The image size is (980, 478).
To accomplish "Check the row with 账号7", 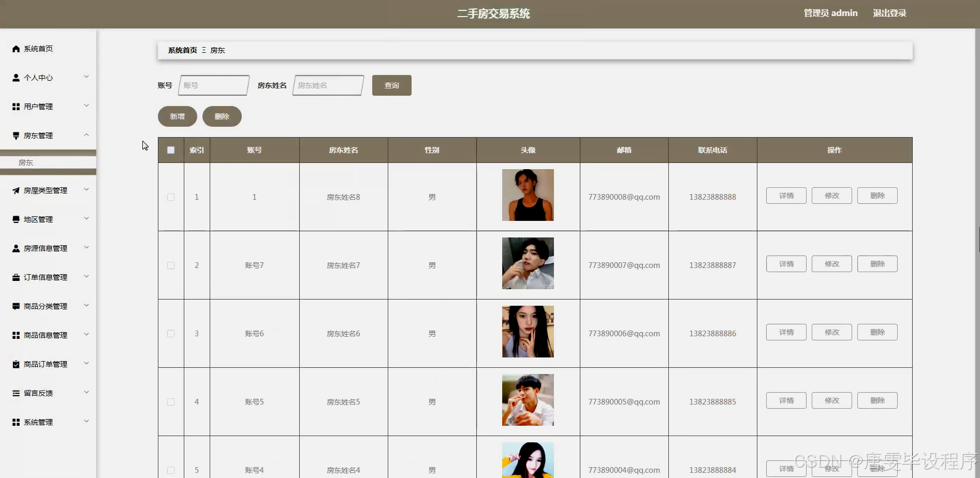I will pos(171,265).
